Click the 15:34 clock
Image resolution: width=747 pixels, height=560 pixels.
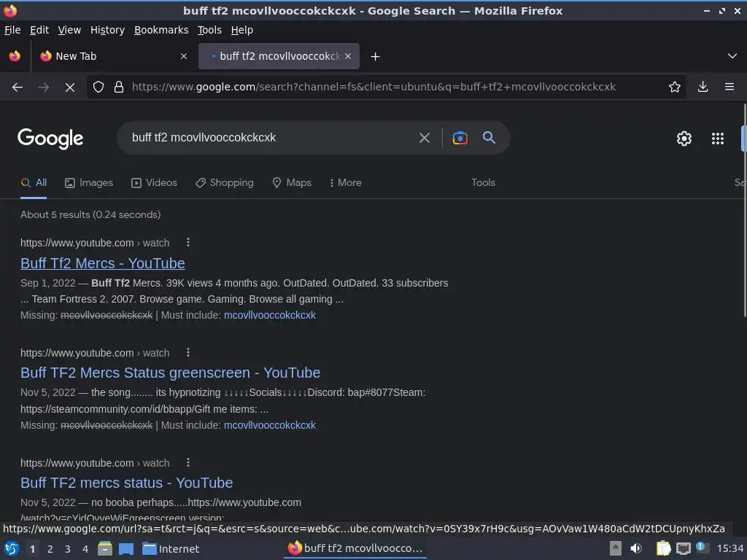coord(730,548)
